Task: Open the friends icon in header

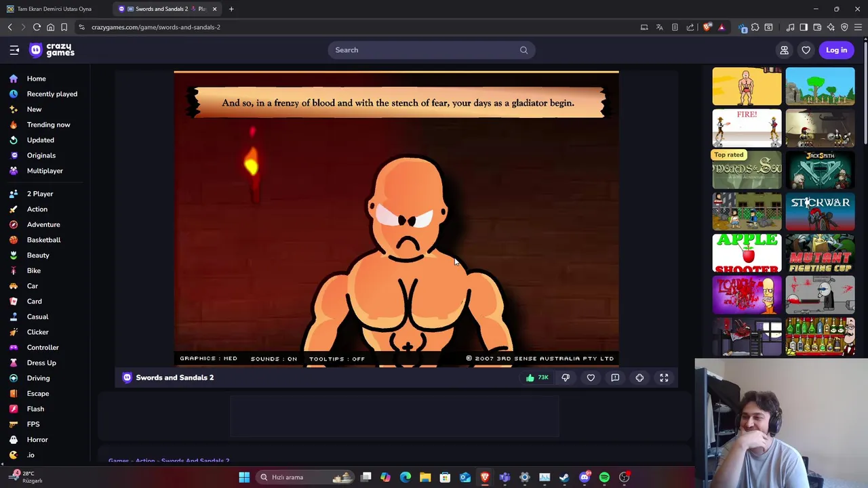Action: click(784, 50)
